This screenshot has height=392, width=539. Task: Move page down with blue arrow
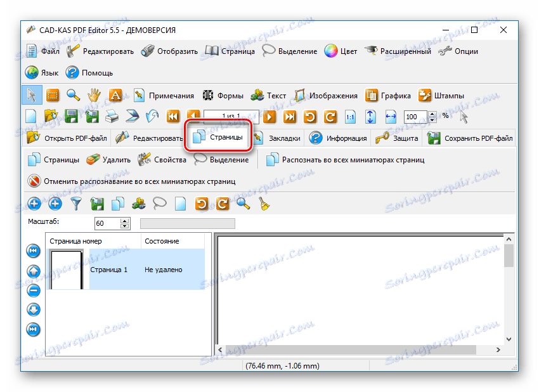[x=34, y=310]
